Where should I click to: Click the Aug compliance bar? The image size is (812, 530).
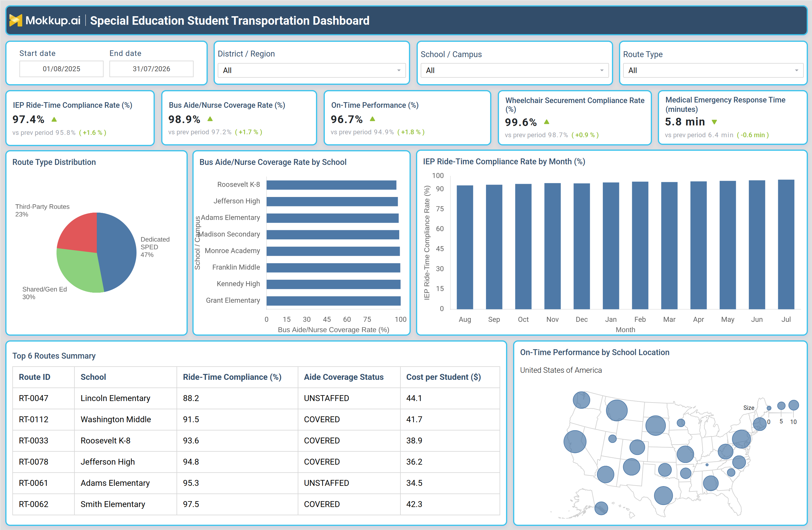(x=465, y=247)
